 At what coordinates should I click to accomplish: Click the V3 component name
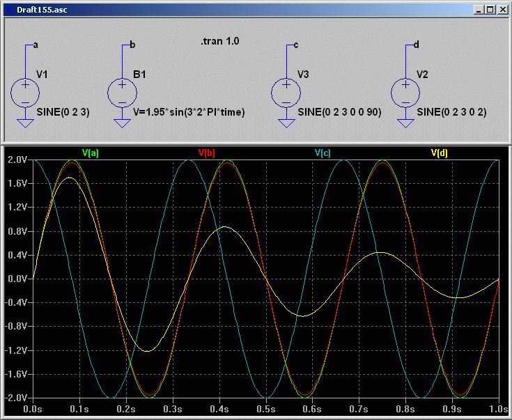point(303,75)
